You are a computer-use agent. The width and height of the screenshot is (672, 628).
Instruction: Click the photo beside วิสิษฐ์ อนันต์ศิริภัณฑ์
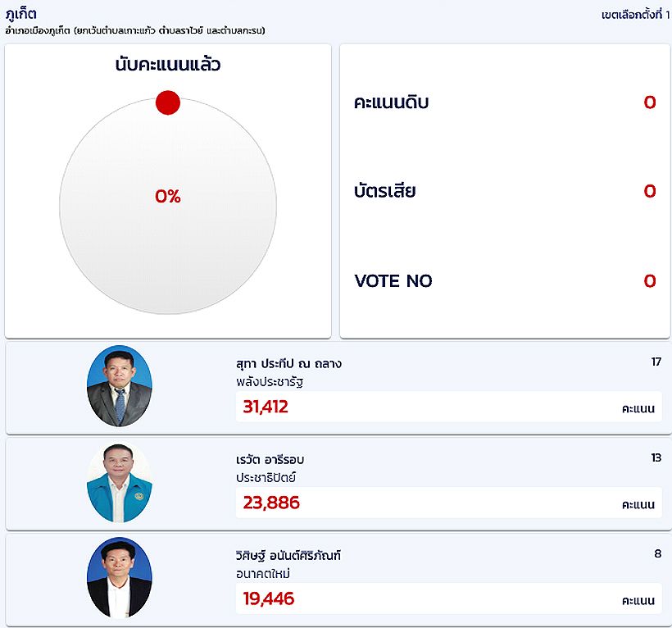tap(120, 577)
